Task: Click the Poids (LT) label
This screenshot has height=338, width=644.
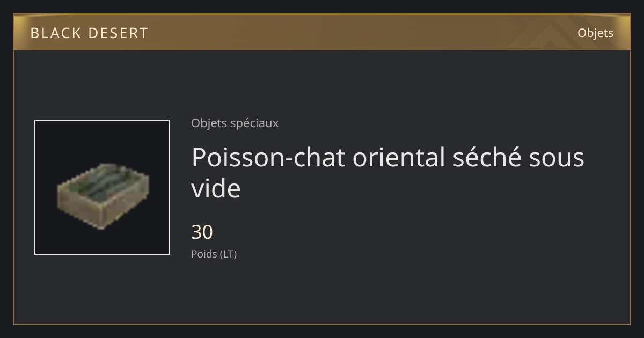Action: (x=214, y=254)
